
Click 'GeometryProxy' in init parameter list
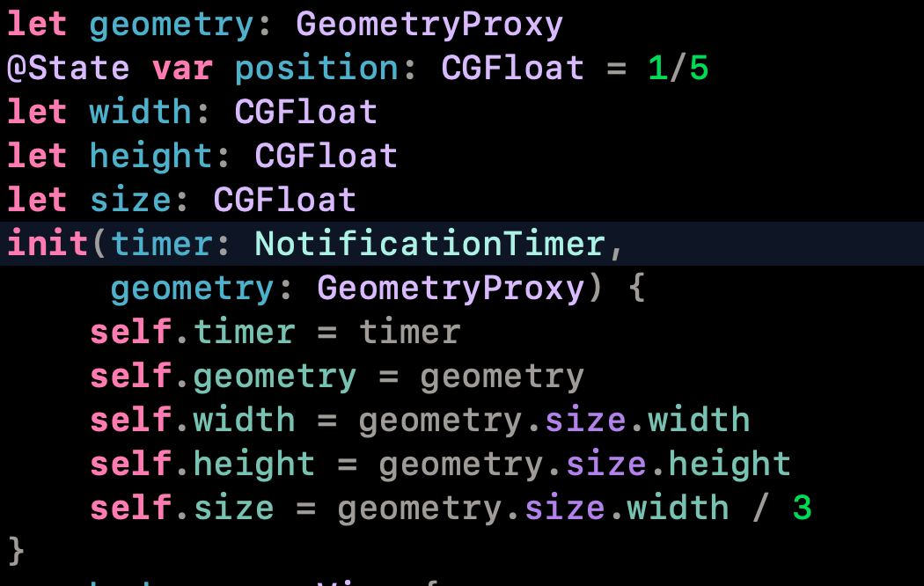pyautogui.click(x=451, y=289)
